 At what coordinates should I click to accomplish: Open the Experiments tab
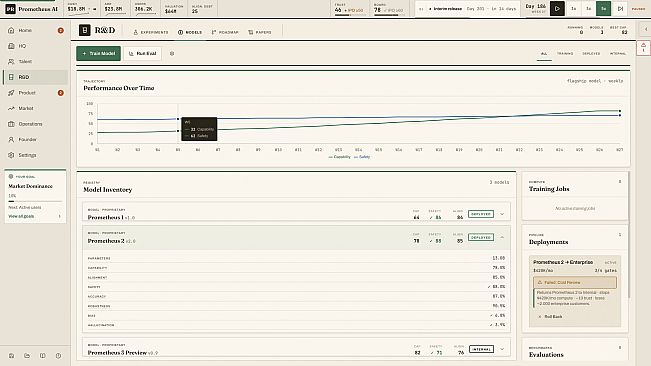tap(151, 32)
